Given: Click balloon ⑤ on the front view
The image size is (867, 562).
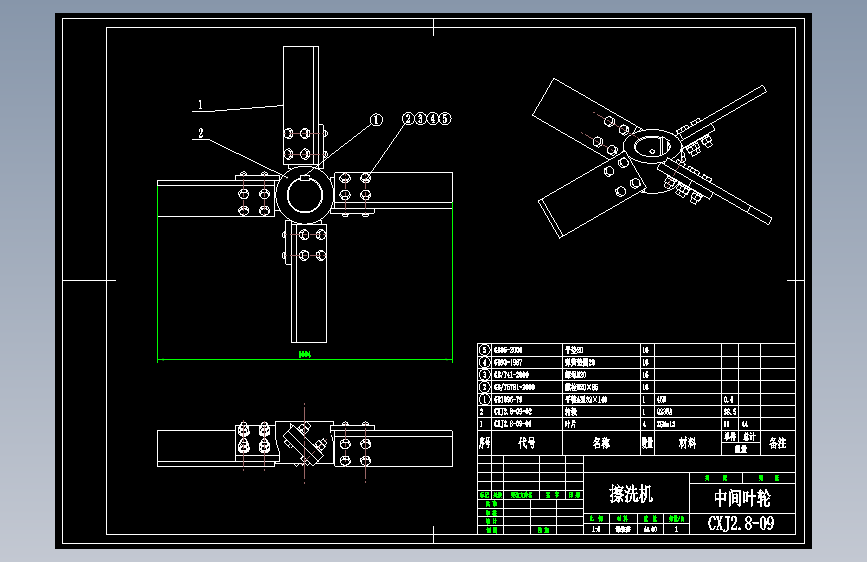Looking at the screenshot, I should tap(445, 118).
